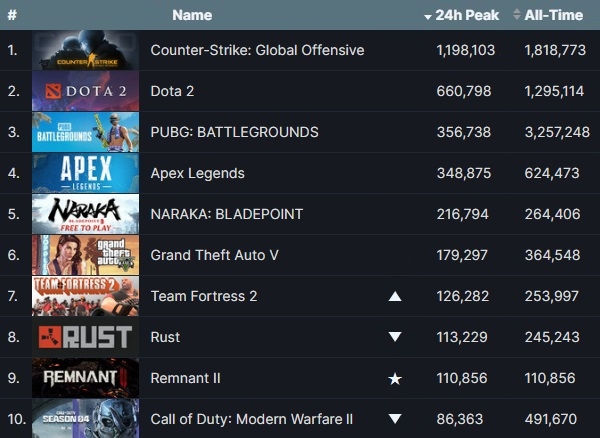
Task: Click the NARAKA free to play banner
Action: [x=85, y=214]
